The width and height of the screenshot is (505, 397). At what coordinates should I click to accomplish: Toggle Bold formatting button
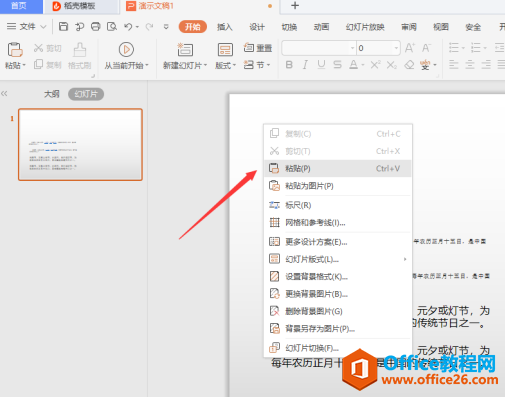tap(289, 64)
